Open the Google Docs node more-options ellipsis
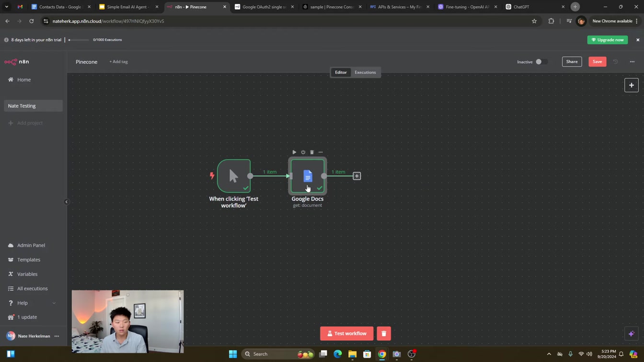 [321, 152]
